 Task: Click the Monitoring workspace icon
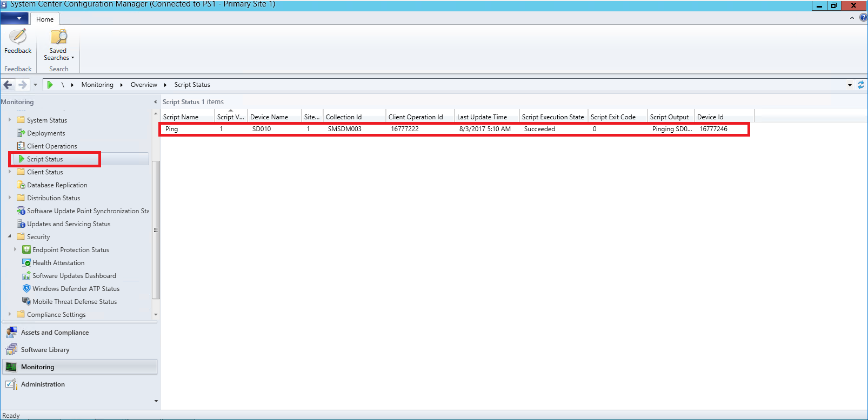[11, 367]
